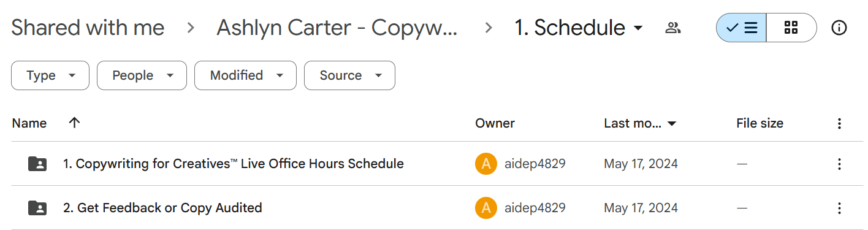Open the Modified filter dropdown
868x230 pixels.
(245, 75)
